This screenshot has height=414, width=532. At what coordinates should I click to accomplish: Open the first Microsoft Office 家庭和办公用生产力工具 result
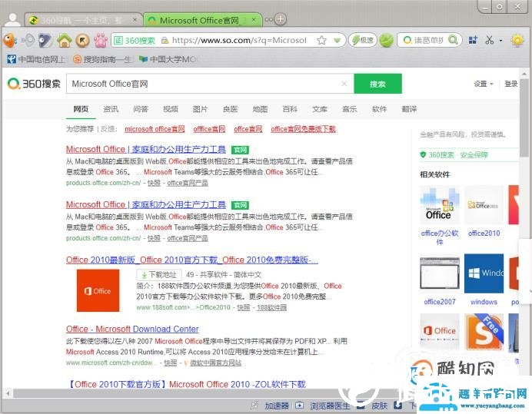(146, 149)
